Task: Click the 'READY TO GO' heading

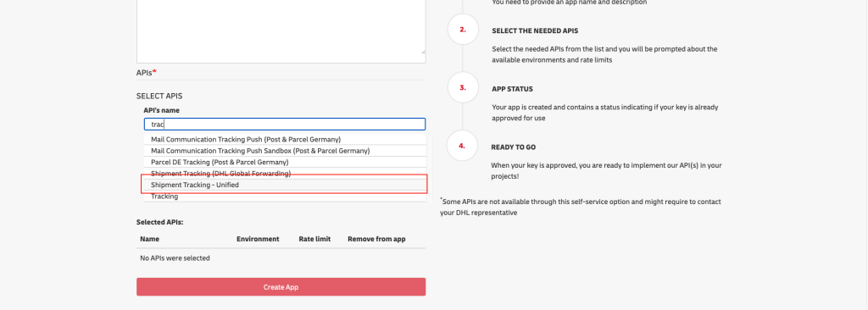Action: click(513, 147)
